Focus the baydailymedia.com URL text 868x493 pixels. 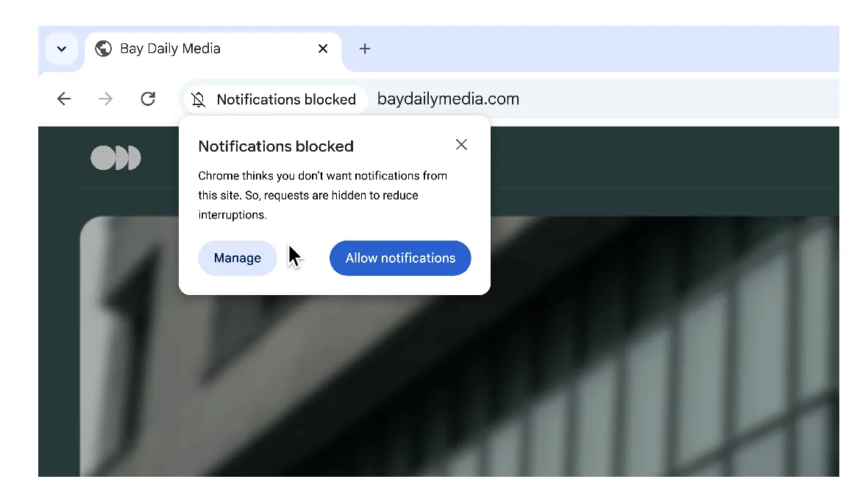[x=448, y=99]
